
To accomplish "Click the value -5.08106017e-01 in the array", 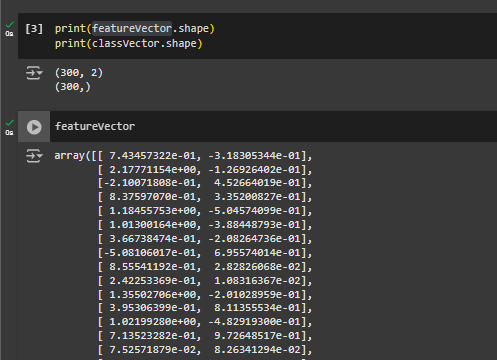I will [x=150, y=253].
